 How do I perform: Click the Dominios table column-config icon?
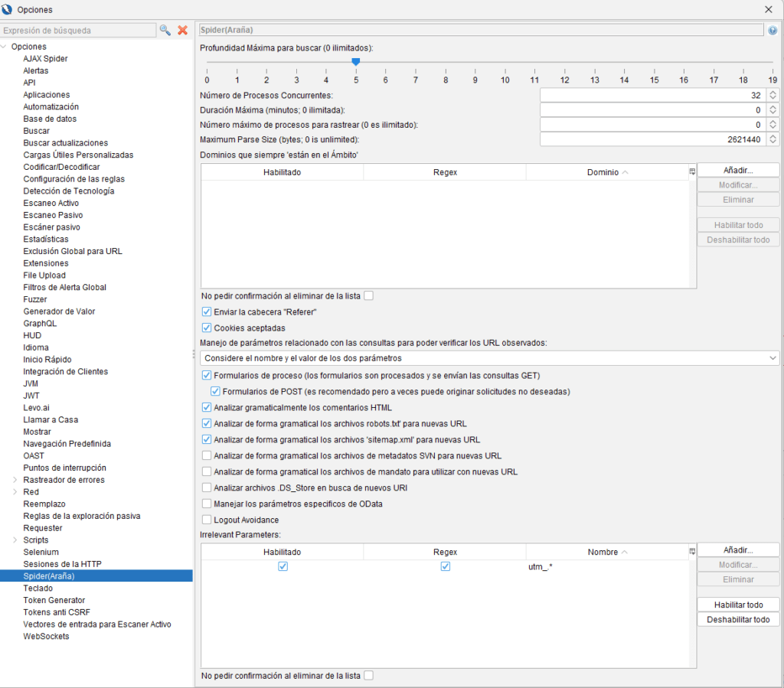(692, 172)
